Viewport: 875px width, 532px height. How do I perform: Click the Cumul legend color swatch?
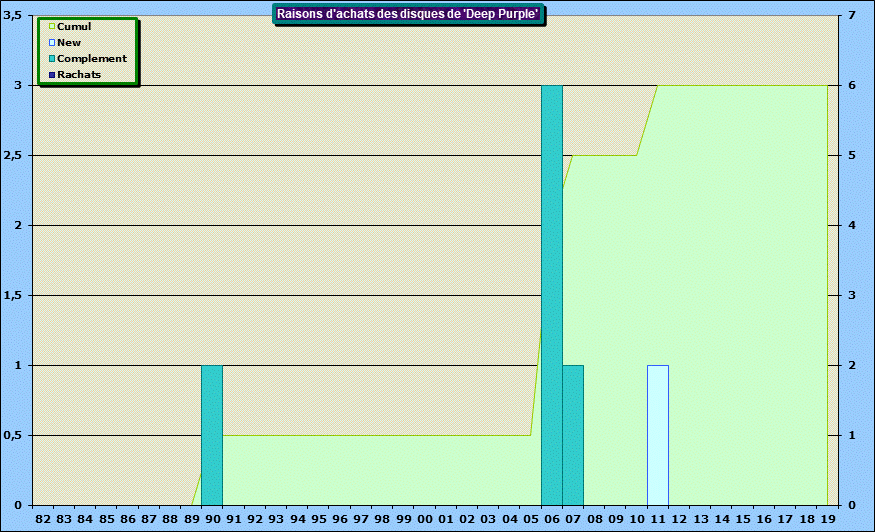coord(52,27)
